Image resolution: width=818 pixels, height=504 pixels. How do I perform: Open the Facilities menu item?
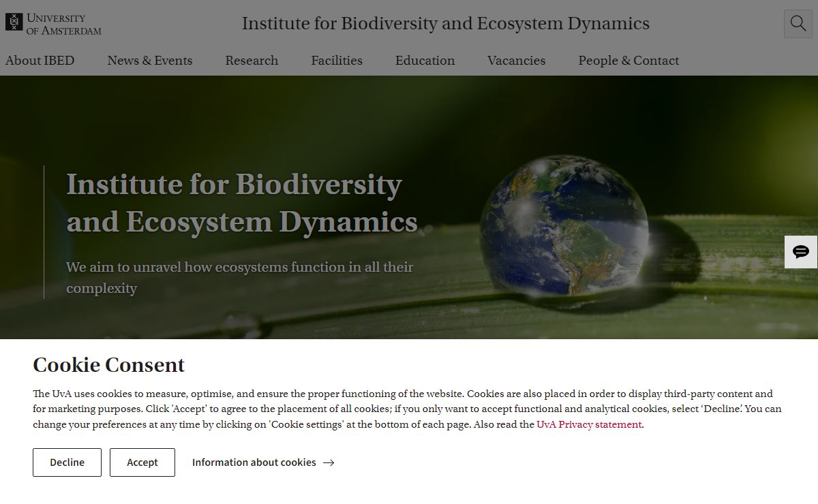337,61
